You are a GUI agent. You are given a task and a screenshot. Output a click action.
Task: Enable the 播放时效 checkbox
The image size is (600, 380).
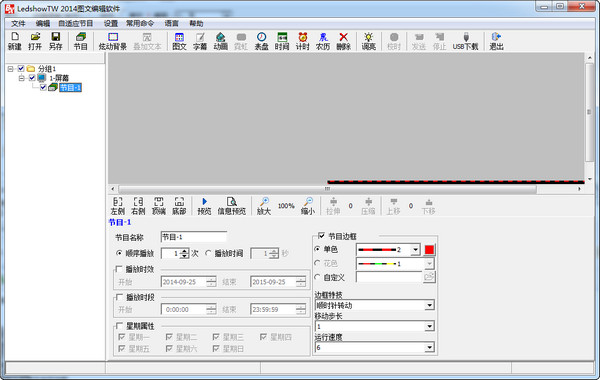click(x=119, y=269)
